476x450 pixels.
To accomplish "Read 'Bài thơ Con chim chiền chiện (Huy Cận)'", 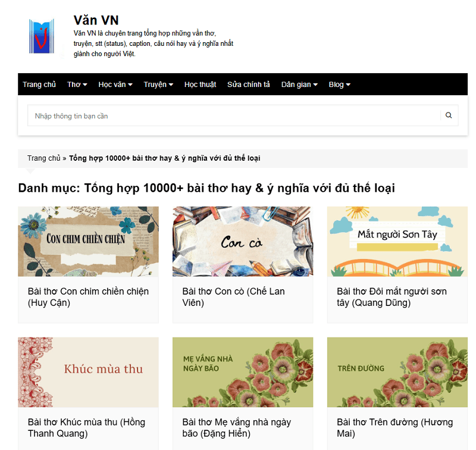I will pyautogui.click(x=88, y=297).
